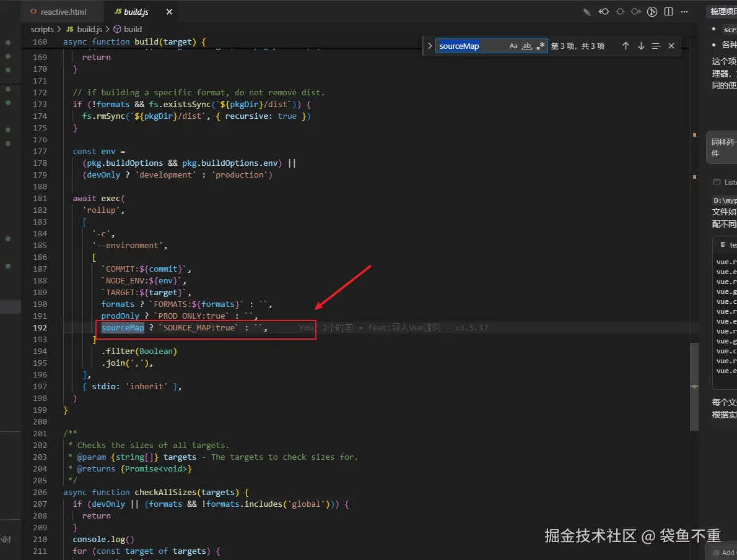Screen dimensions: 737x560
Task: Click the editor vertical scrollbar thumb
Action: pos(694,386)
